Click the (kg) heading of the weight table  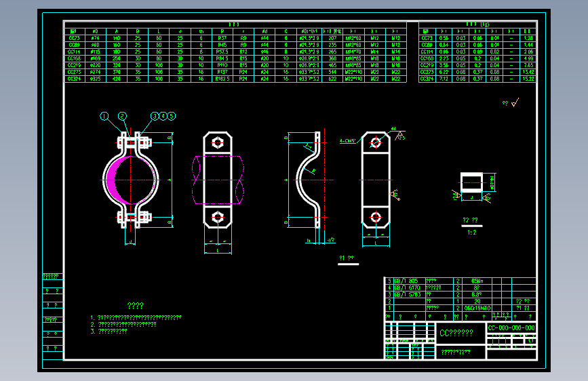click(485, 24)
